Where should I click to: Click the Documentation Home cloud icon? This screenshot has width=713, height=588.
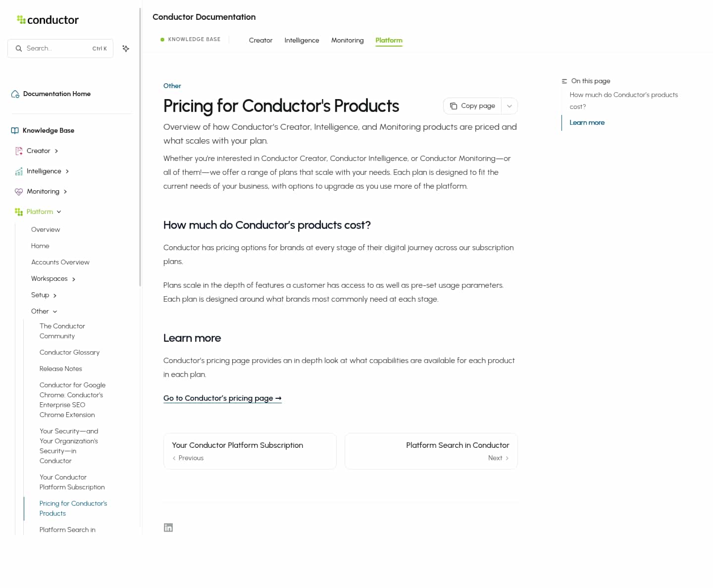[15, 94]
